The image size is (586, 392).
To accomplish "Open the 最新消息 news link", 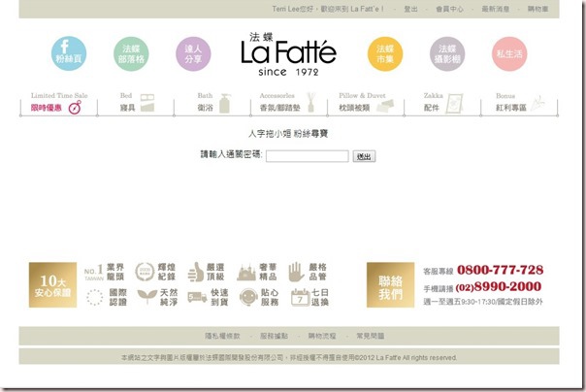I will (495, 9).
